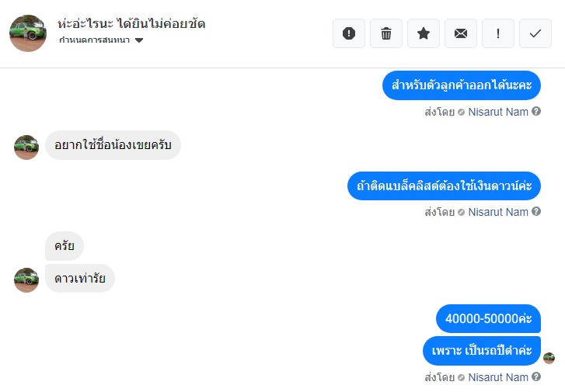Click help icon beside first Nisarut Nam
Viewport: 565px width, 392px height.
[x=536, y=112]
